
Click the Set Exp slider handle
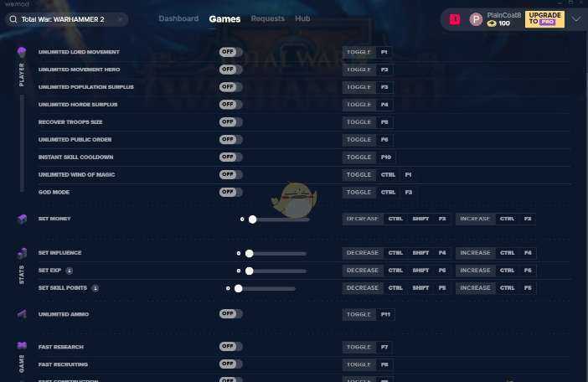[x=249, y=271]
